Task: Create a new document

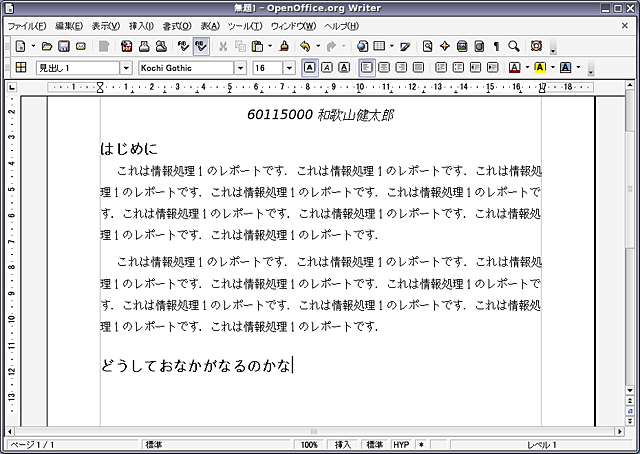Action: (x=20, y=46)
